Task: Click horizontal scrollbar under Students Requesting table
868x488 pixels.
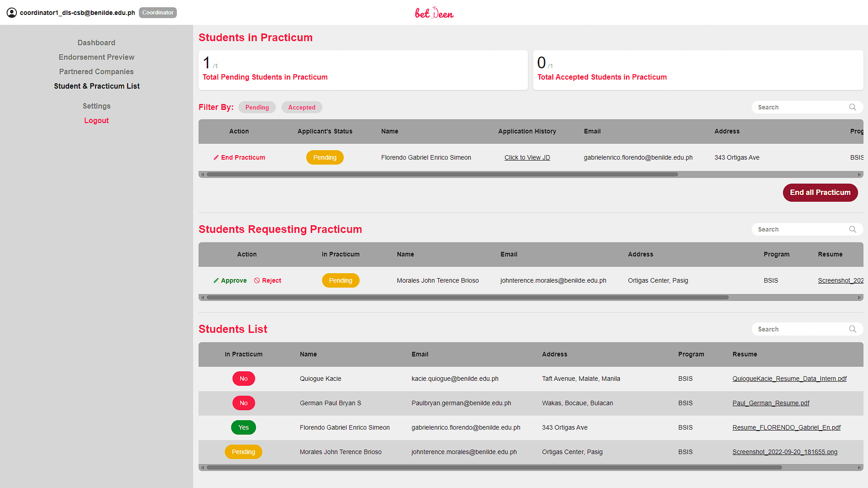Action: (x=467, y=298)
